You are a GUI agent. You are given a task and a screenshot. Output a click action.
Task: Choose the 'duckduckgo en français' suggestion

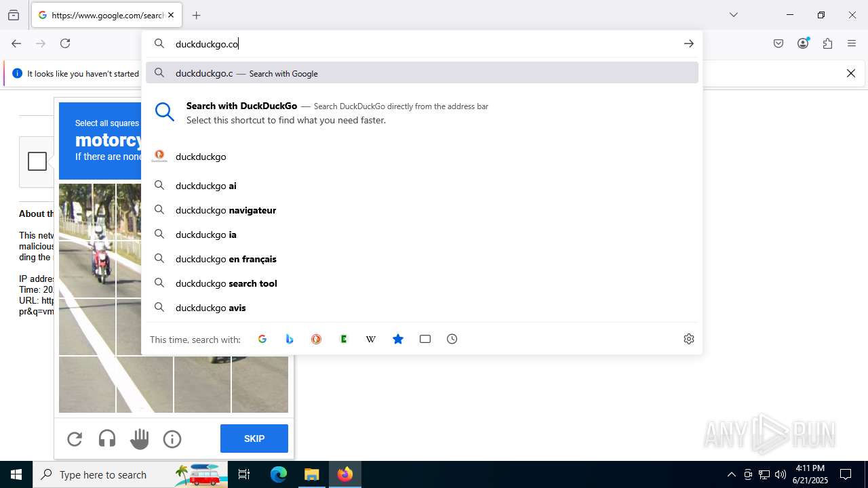(422, 259)
